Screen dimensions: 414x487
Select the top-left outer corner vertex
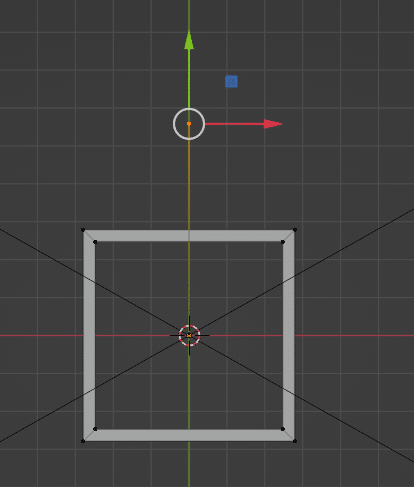click(x=83, y=230)
